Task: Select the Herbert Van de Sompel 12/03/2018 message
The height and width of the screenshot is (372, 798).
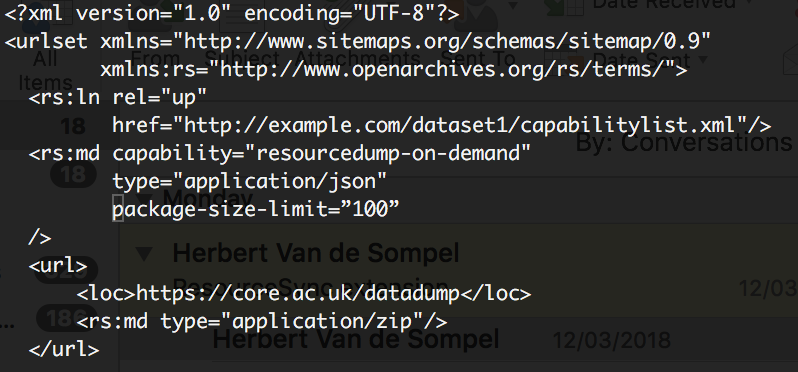Action: (504, 339)
